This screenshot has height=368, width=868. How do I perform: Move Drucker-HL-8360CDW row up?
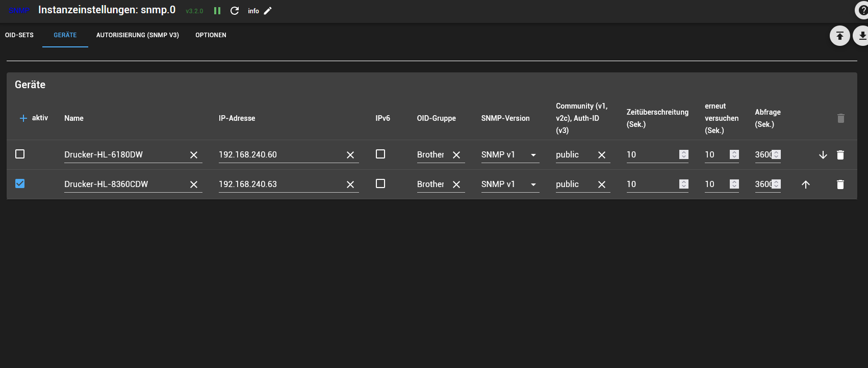point(806,185)
